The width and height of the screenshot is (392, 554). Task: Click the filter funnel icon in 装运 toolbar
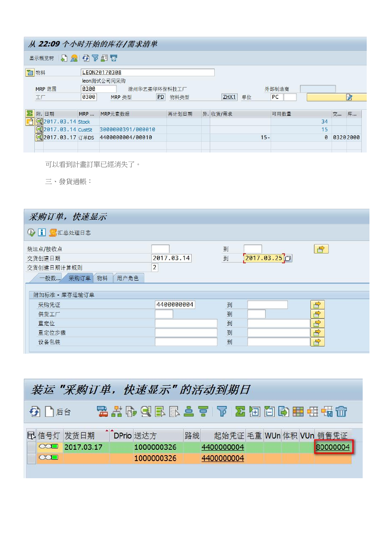pyautogui.click(x=221, y=411)
